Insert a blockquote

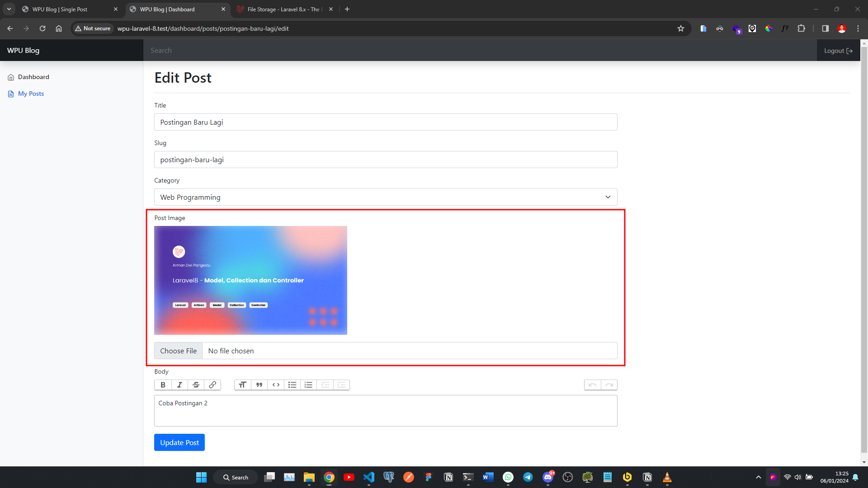click(259, 385)
